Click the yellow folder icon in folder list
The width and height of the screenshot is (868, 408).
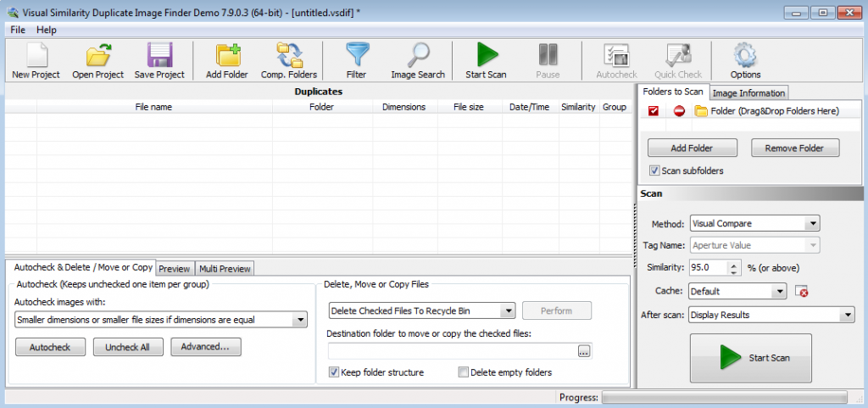point(701,111)
